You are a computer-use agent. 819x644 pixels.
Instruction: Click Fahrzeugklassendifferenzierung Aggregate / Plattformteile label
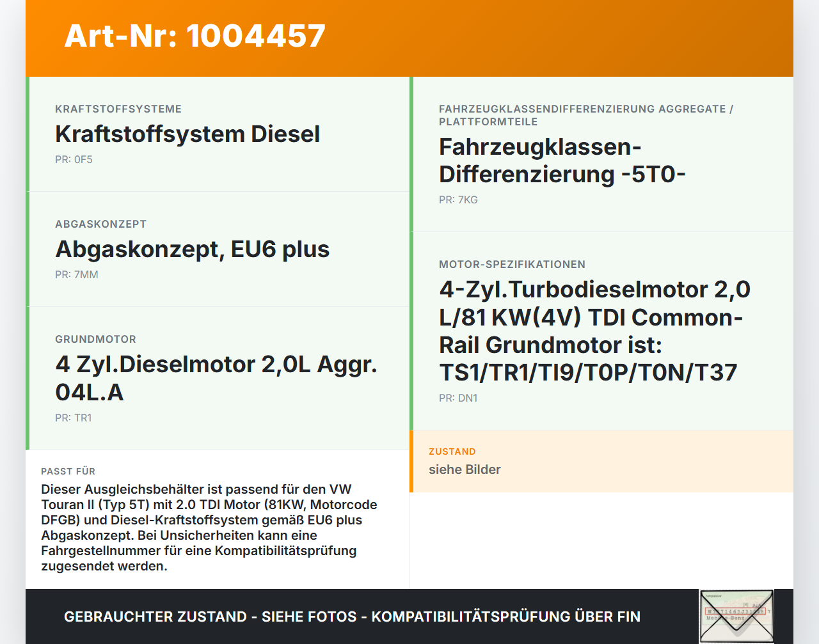[x=586, y=115]
